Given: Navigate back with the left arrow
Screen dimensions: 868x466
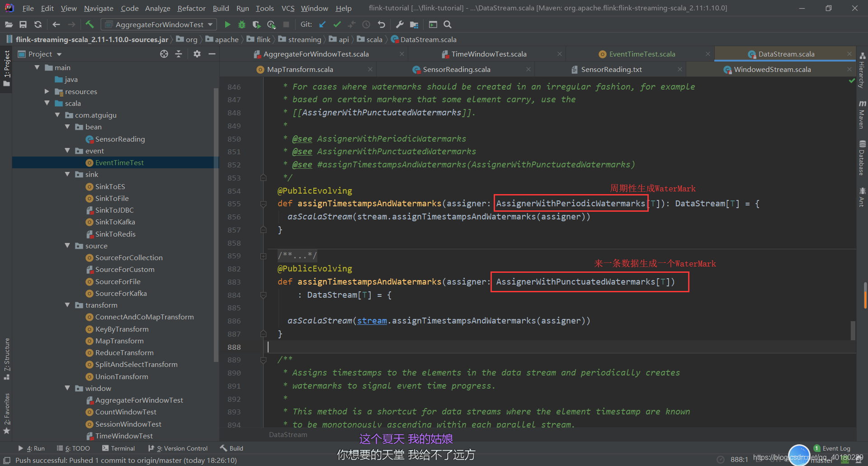Looking at the screenshot, I should pos(56,24).
